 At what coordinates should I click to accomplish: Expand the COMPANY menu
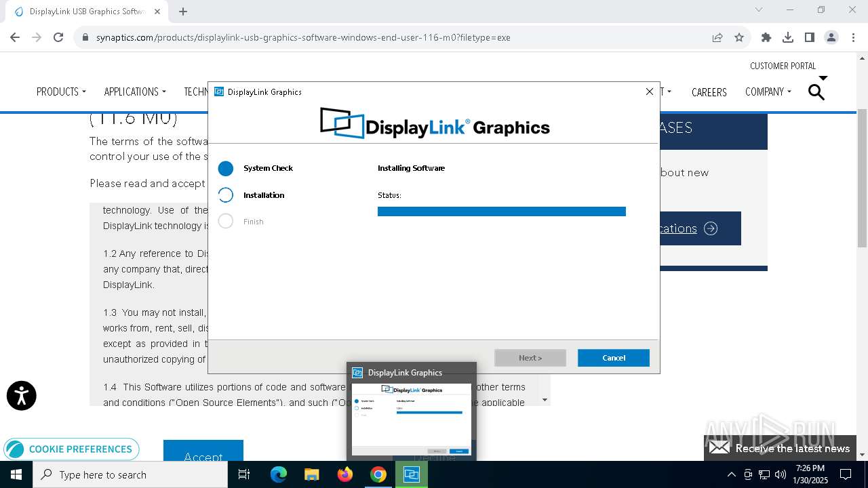point(768,91)
